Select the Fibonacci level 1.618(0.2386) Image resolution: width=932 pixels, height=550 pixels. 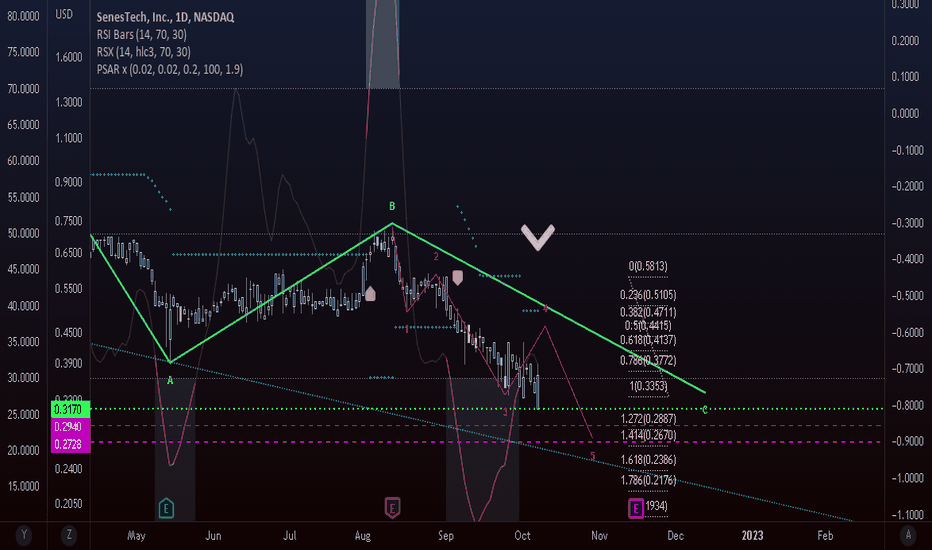coord(648,460)
